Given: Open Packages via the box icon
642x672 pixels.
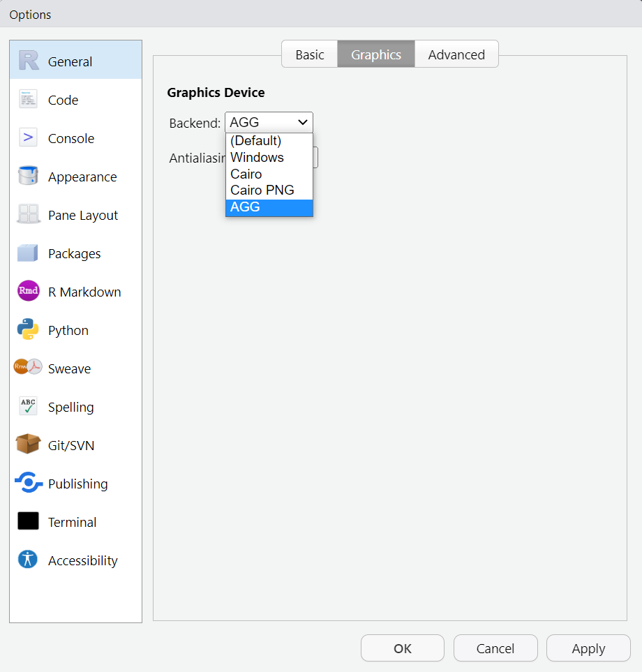Looking at the screenshot, I should click(x=29, y=253).
